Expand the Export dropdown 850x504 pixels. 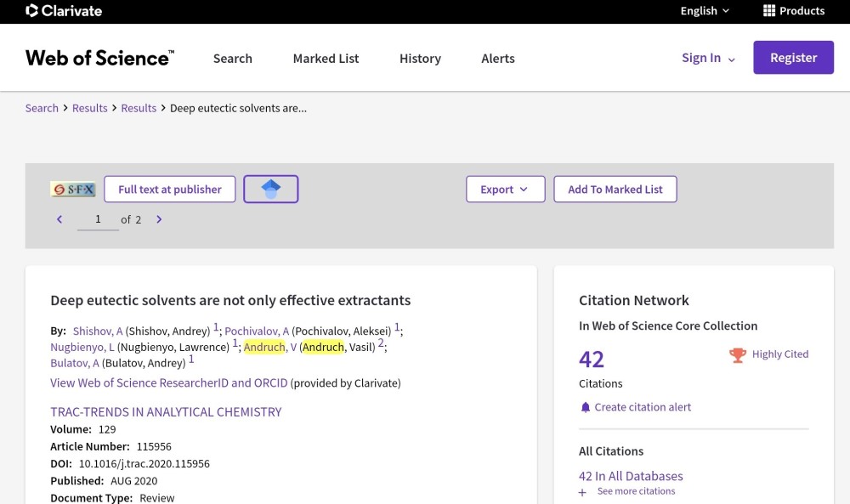(x=505, y=190)
